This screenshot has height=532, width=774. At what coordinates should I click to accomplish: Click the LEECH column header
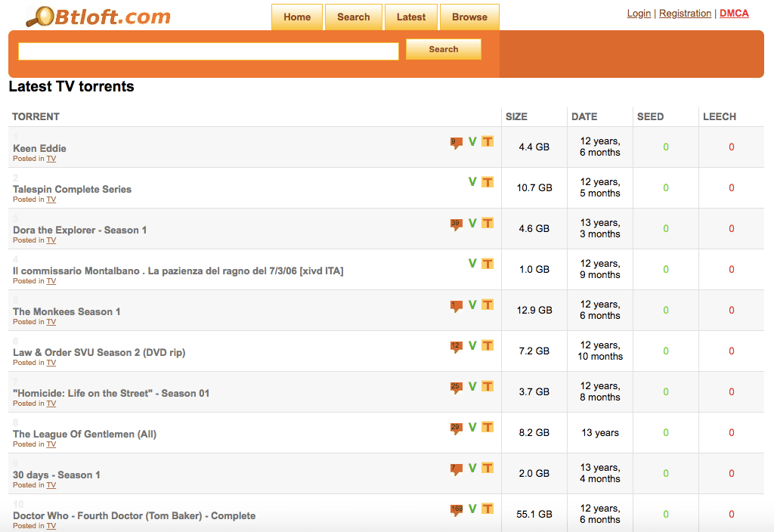pos(720,117)
